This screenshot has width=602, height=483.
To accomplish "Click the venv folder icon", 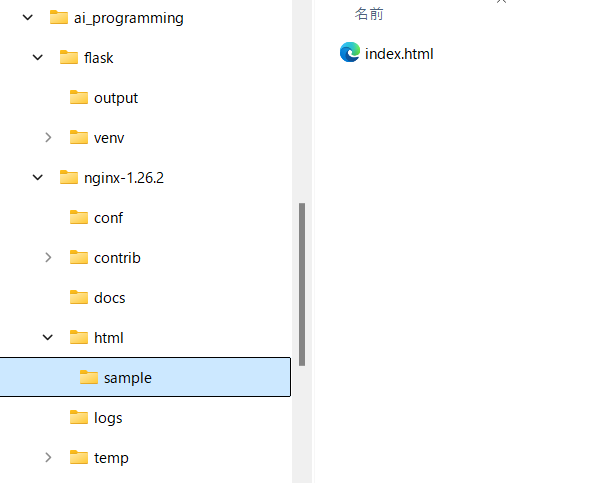I will (x=79, y=138).
